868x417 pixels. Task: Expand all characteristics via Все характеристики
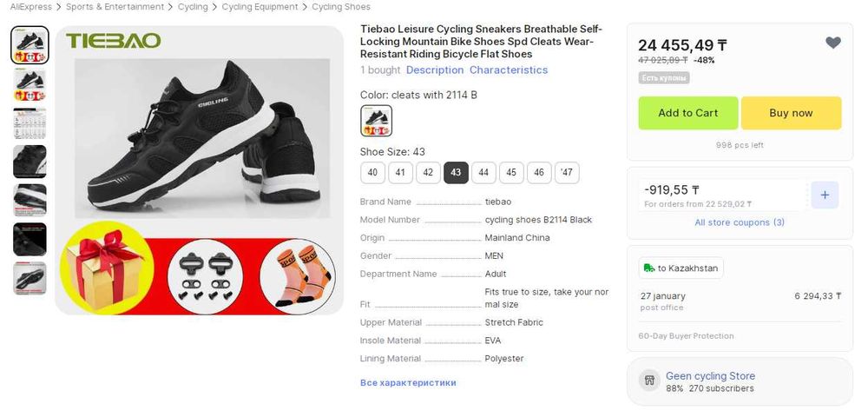(x=408, y=382)
